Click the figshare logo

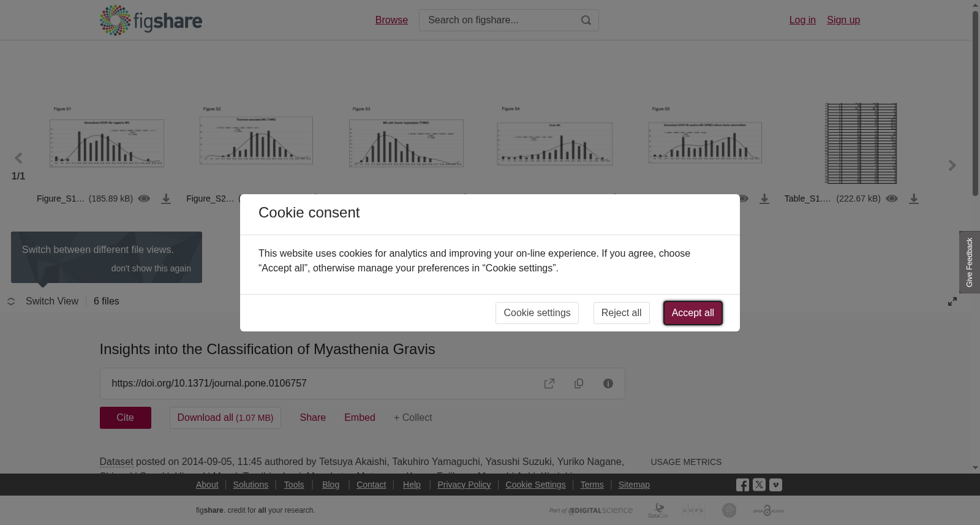(x=151, y=20)
